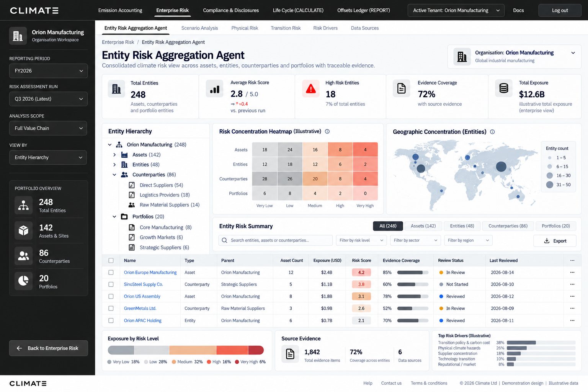Image resolution: width=588 pixels, height=392 pixels.
Task: Open the Filter by risk level dropdown
Action: (x=361, y=240)
